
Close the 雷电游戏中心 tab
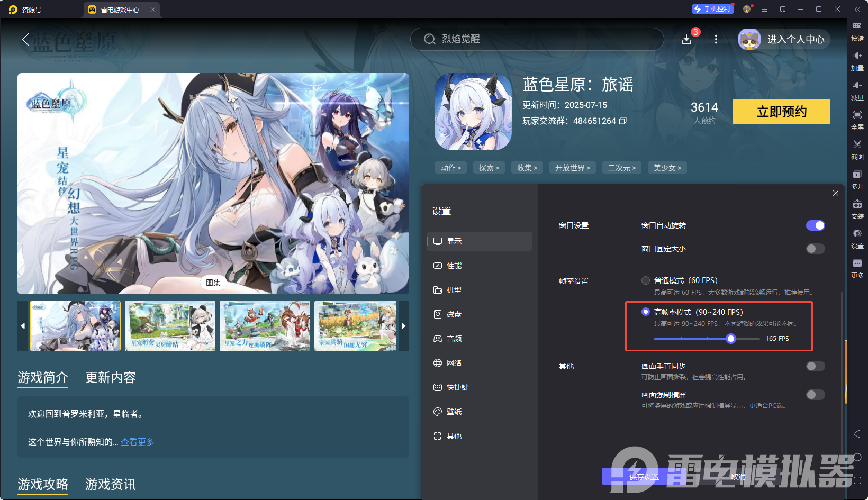pyautogui.click(x=153, y=10)
